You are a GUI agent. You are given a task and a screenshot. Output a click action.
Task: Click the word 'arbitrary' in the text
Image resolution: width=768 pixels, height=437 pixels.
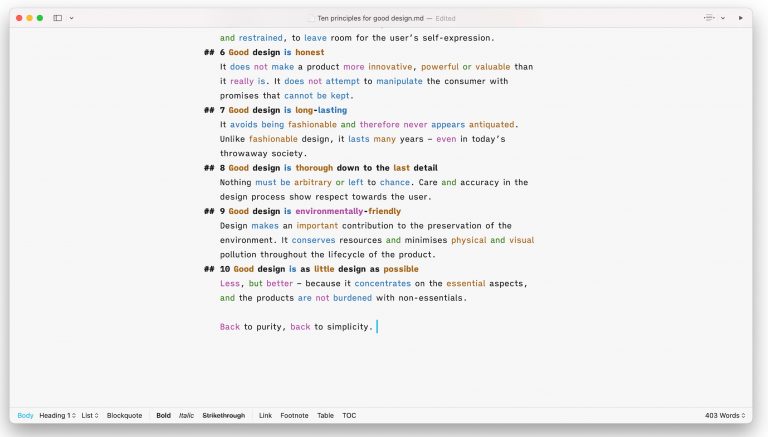tap(312, 182)
